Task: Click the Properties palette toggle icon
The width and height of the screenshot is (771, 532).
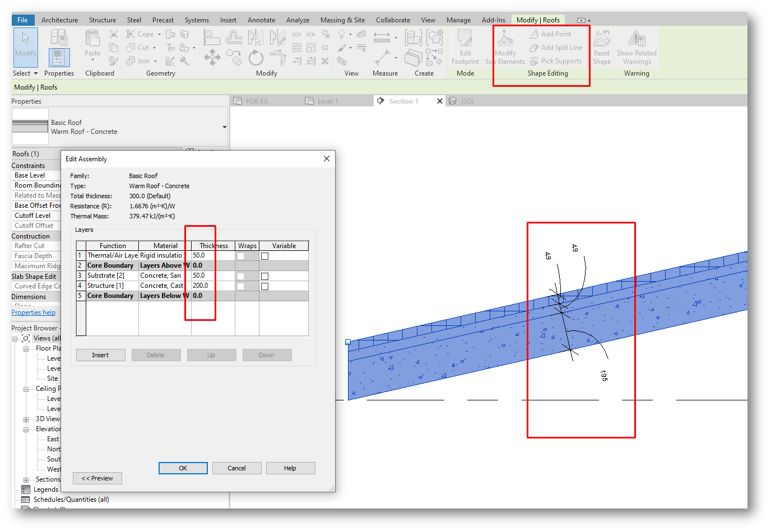Action: pos(59,57)
